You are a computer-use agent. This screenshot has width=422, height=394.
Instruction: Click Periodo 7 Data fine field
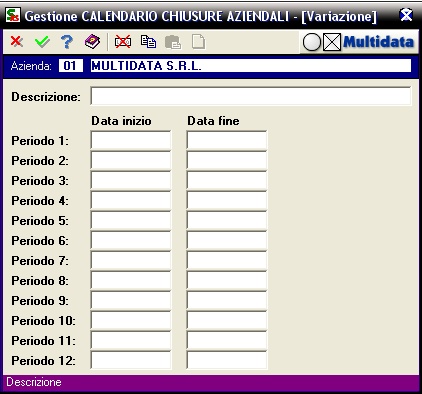tap(227, 260)
